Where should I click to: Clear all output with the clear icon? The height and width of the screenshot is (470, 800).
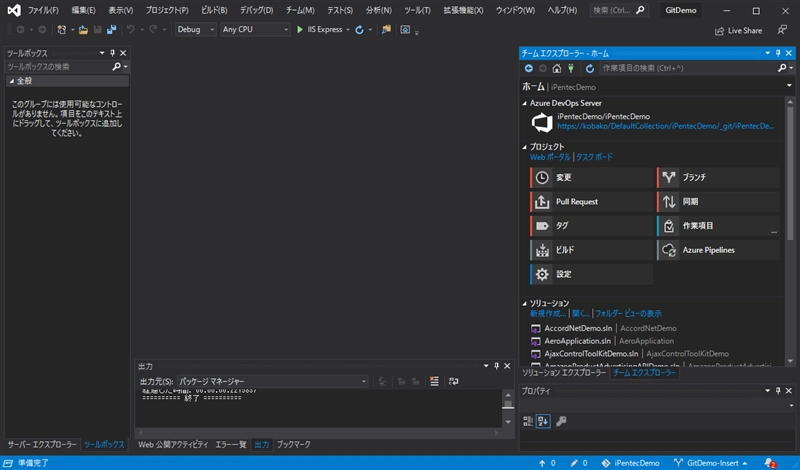(434, 381)
